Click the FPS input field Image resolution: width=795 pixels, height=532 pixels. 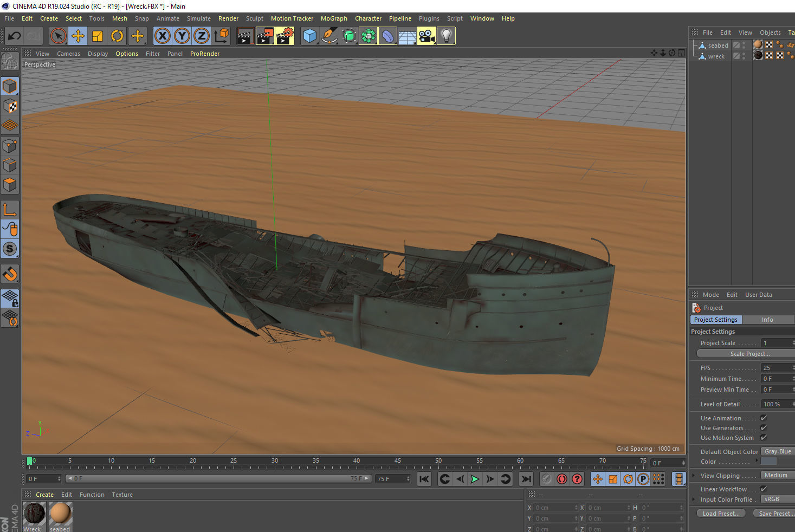[777, 367]
